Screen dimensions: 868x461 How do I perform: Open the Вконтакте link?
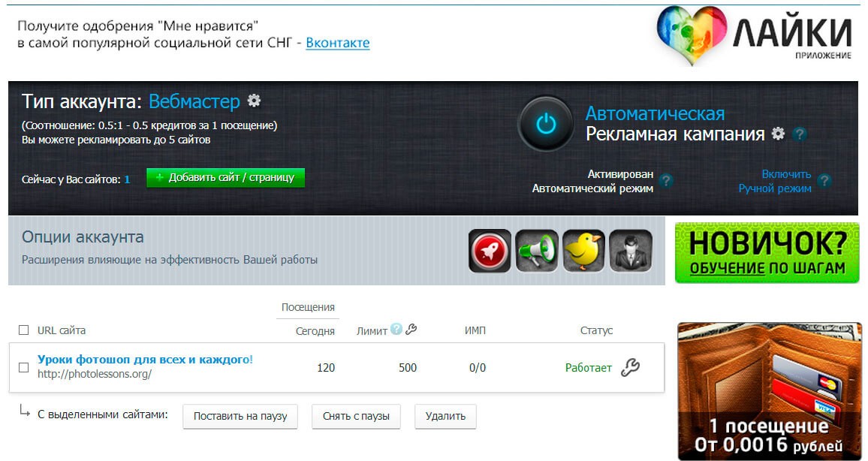tap(339, 43)
